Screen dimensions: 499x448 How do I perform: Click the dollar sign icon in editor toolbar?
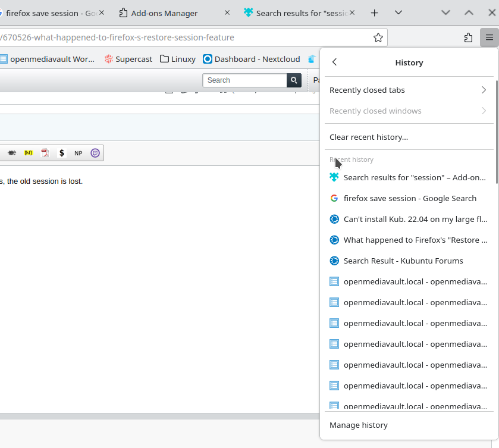[62, 153]
